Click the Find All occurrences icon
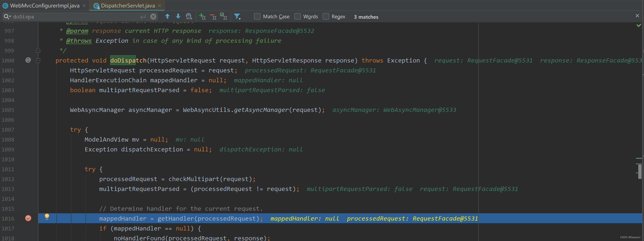 pos(189,17)
